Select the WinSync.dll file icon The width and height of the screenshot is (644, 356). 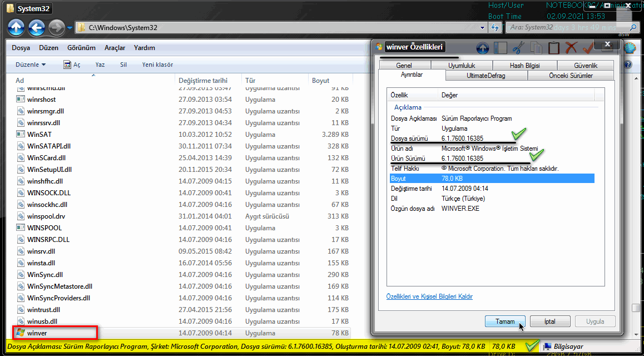tap(21, 274)
